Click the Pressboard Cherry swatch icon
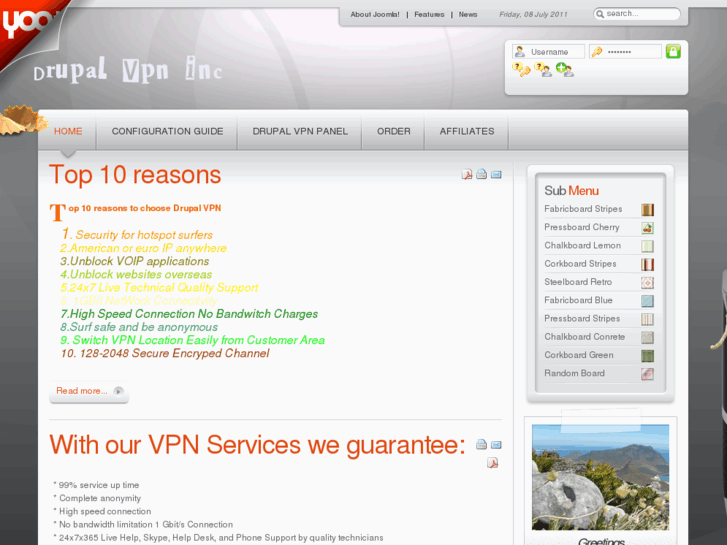This screenshot has width=727, height=545. click(x=647, y=228)
